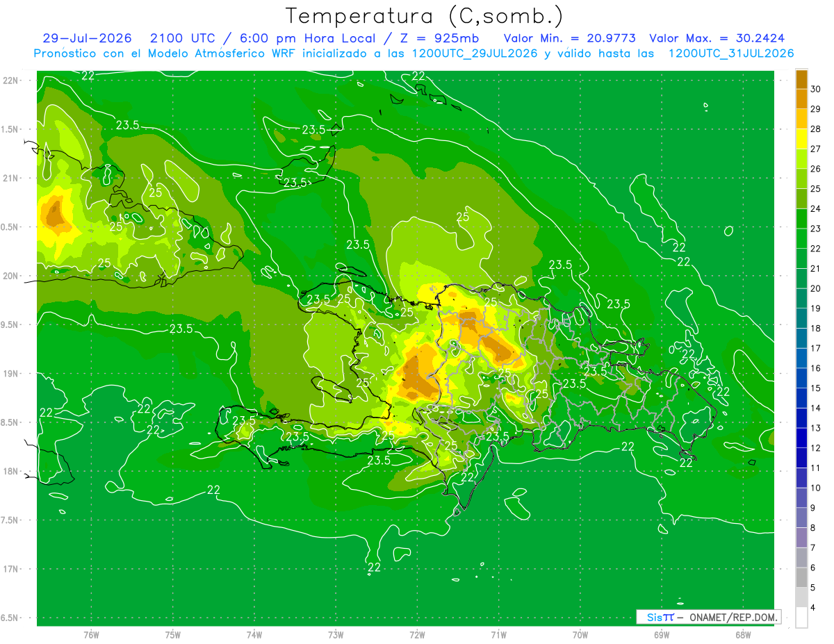Screen dimensions: 834x644
Task: Click the gray legend band between 5 and 6
Action: (801, 577)
